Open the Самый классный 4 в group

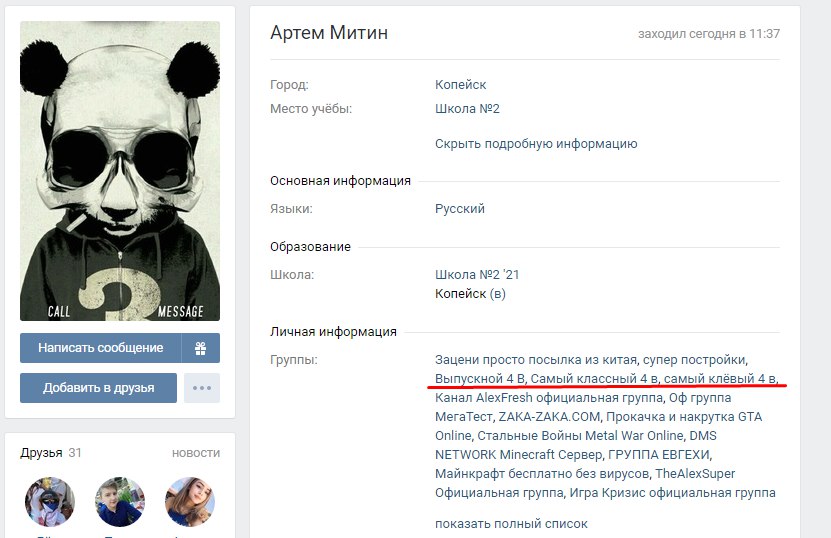point(594,379)
